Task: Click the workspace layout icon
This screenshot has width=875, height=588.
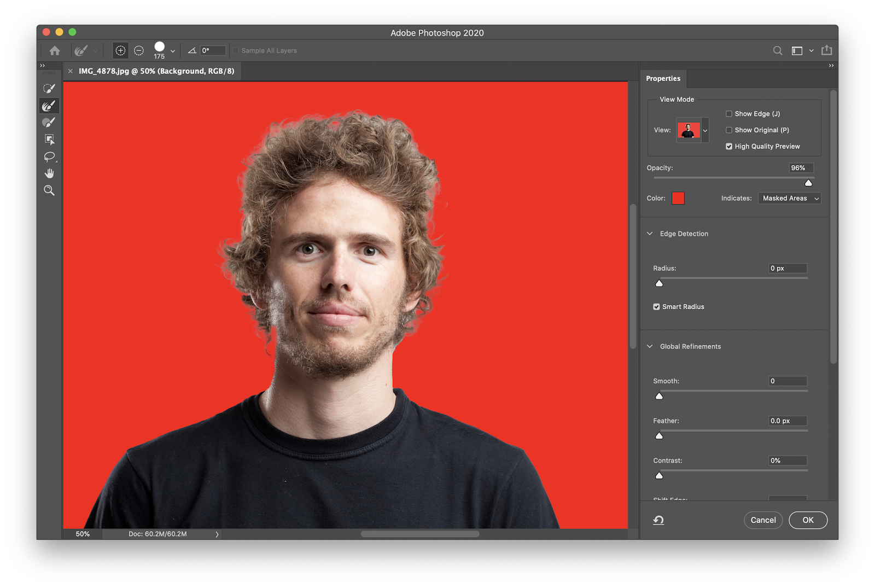Action: (x=797, y=51)
